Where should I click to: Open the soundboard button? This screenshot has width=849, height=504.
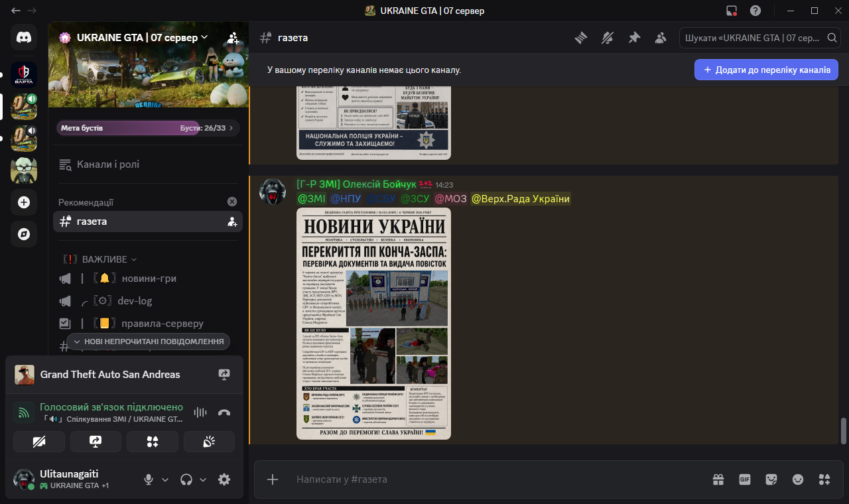coord(209,442)
